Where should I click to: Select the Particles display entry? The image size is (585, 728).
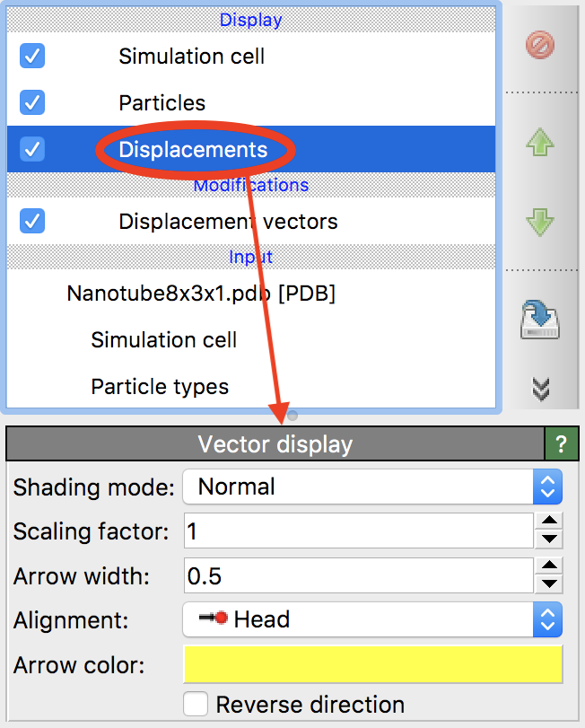pyautogui.click(x=162, y=103)
